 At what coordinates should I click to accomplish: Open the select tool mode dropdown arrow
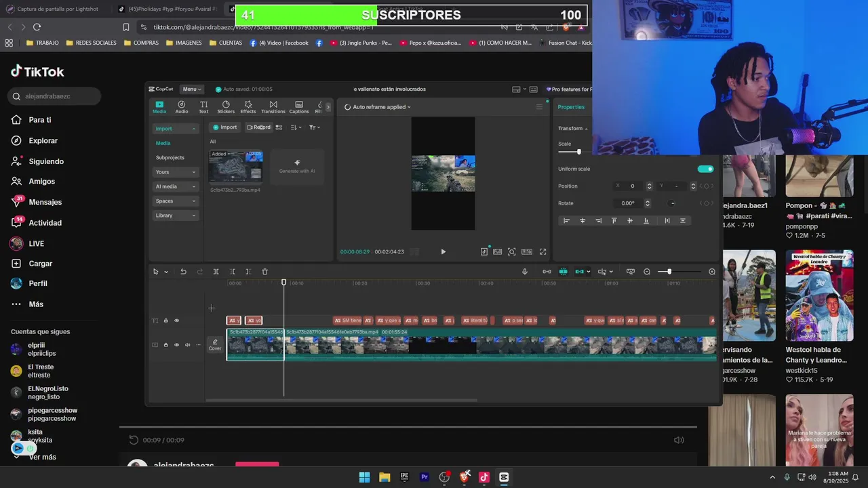click(x=166, y=272)
